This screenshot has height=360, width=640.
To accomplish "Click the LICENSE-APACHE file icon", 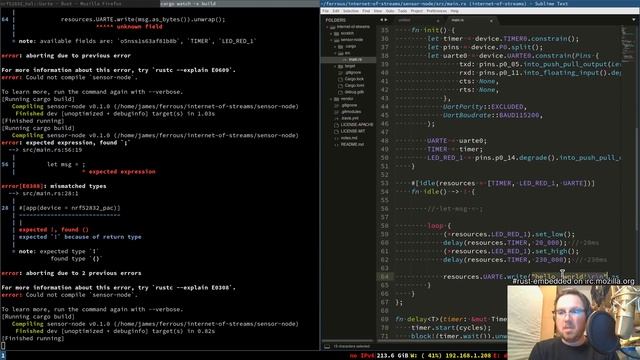I will (336, 125).
